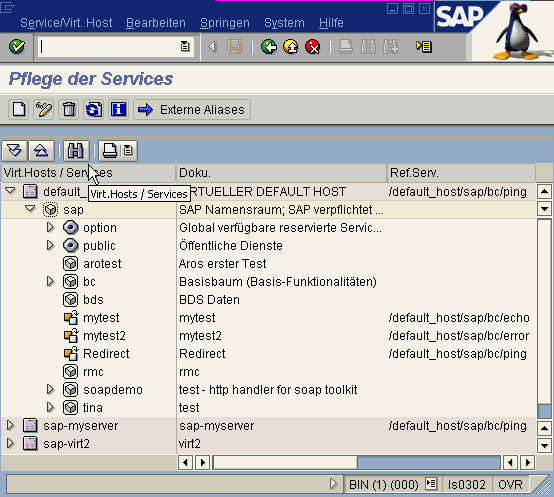The width and height of the screenshot is (554, 497).
Task: Click the red Cancel icon
Action: coord(312,47)
